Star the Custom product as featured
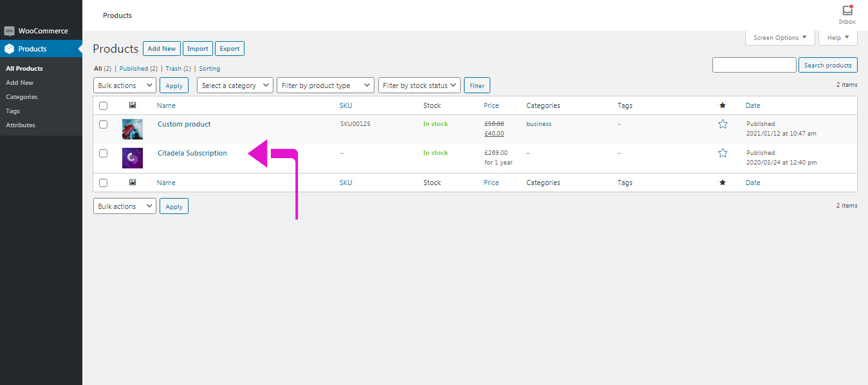 [x=723, y=124]
